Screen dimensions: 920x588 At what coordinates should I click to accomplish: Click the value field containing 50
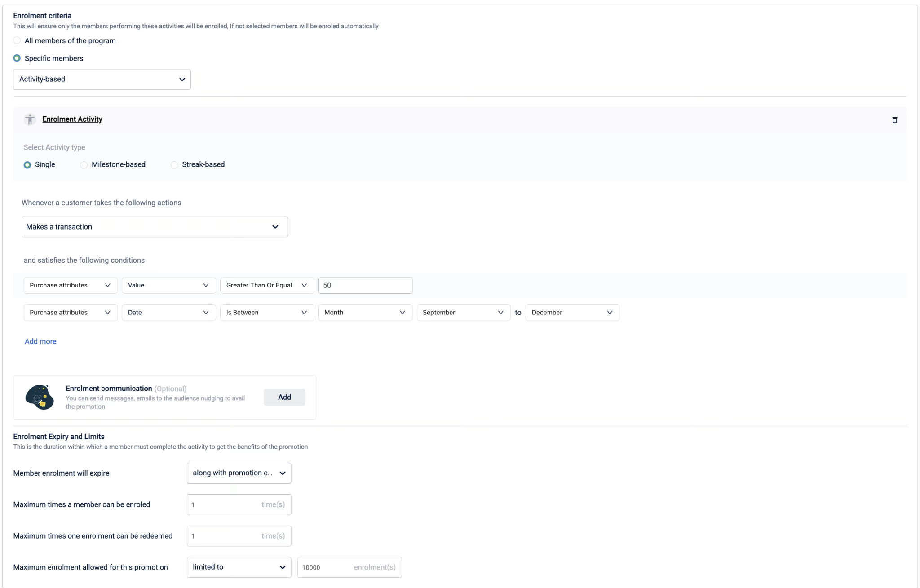click(x=365, y=285)
